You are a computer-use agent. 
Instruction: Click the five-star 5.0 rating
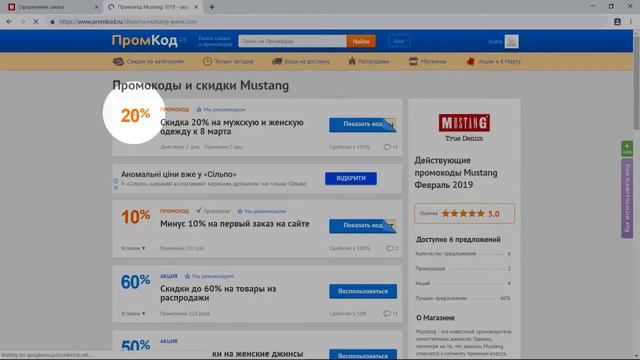464,213
